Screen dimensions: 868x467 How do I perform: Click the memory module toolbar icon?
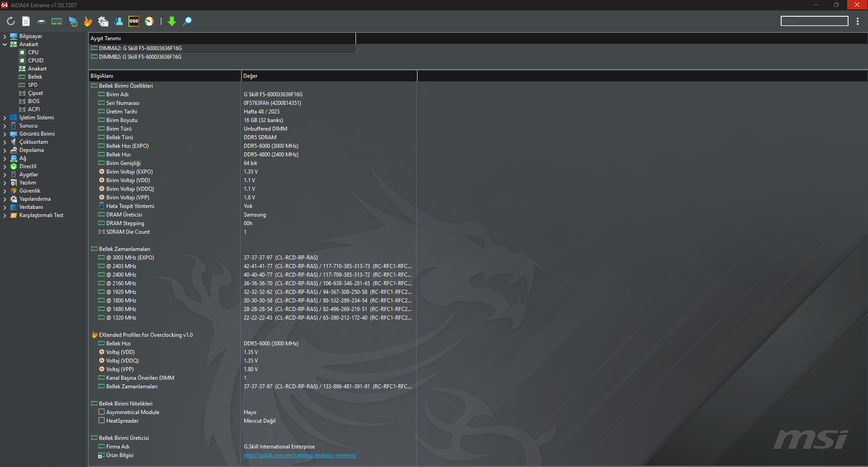(x=57, y=21)
